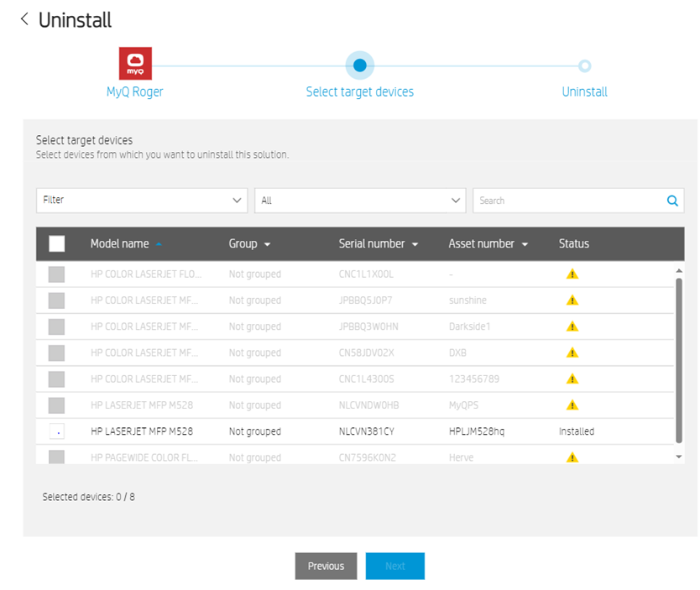The height and width of the screenshot is (590, 700).
Task: Open the Filter dropdown
Action: (x=141, y=200)
